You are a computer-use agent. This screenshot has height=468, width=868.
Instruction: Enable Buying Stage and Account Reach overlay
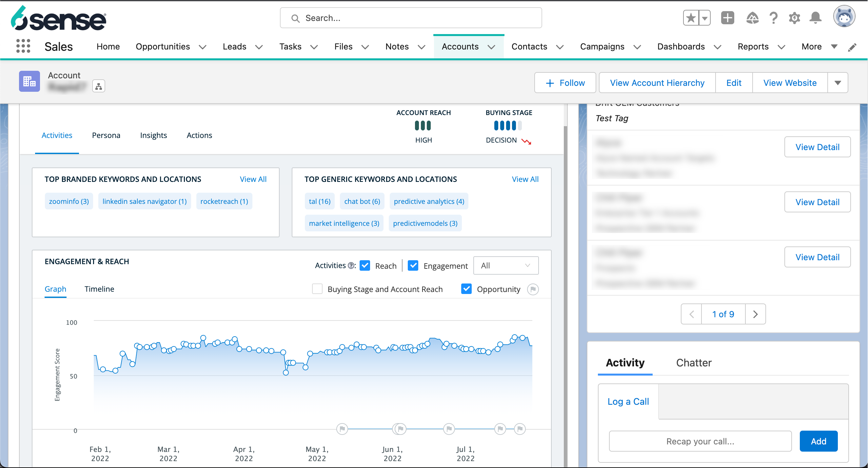tap(317, 289)
